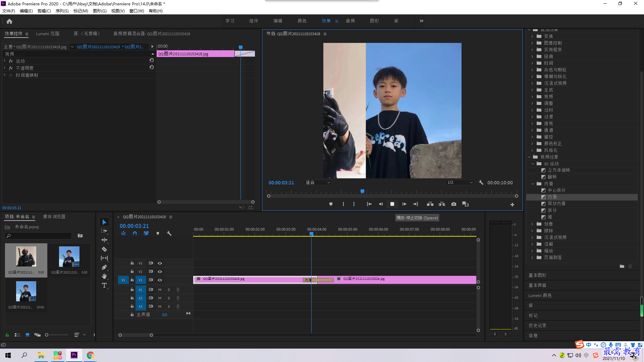Open the 媒体浏览器 tab
Image resolution: width=644 pixels, height=362 pixels.
pyautogui.click(x=54, y=217)
